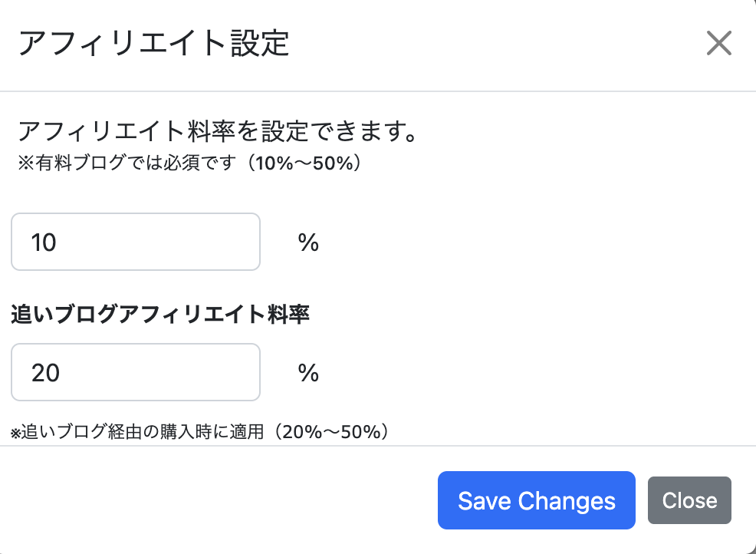
Task: Click the percent sign beside the 20 field
Action: pos(308,373)
